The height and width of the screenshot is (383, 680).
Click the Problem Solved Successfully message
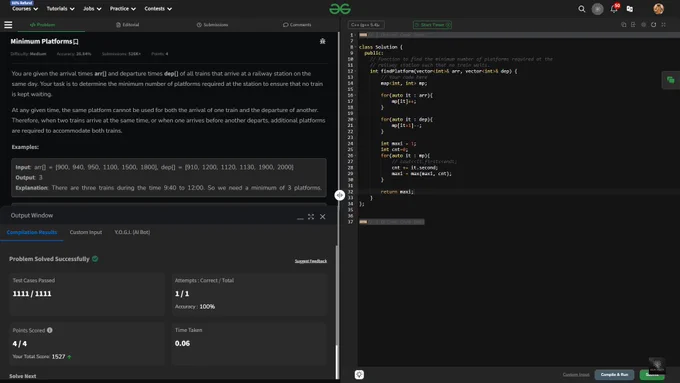49,259
